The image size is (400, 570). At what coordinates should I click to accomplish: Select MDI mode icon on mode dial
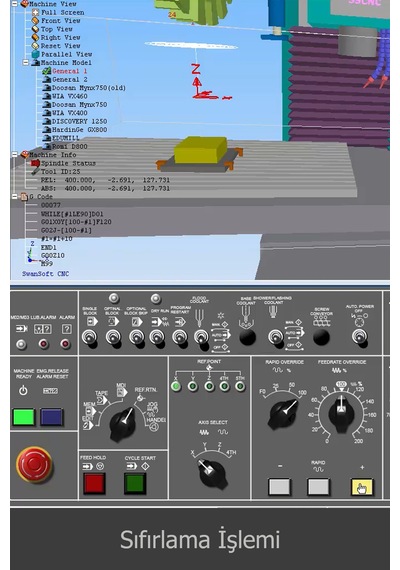point(121,392)
